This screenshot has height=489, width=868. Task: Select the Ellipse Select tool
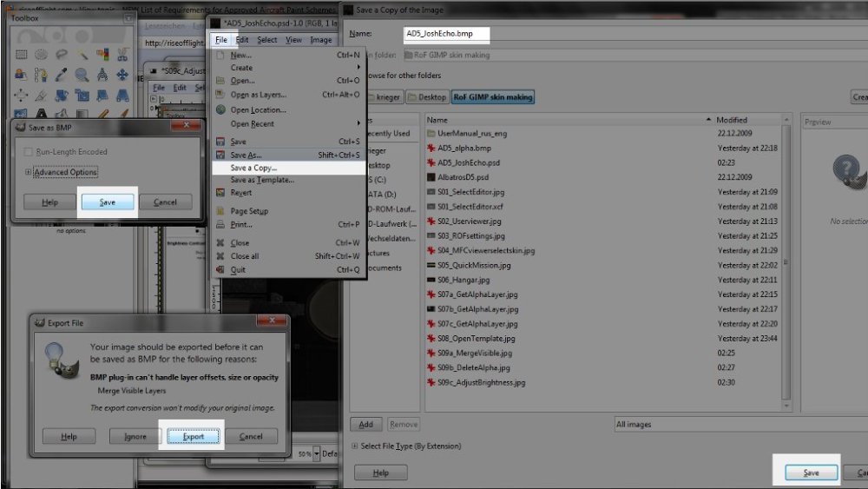click(x=40, y=54)
